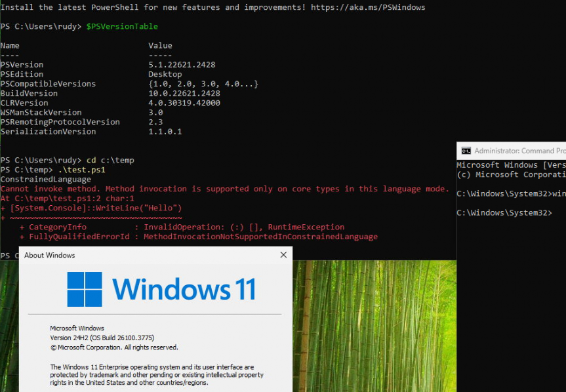The image size is (566, 392).
Task: Click the ConstrainedLanguage output text
Action: pos(45,179)
